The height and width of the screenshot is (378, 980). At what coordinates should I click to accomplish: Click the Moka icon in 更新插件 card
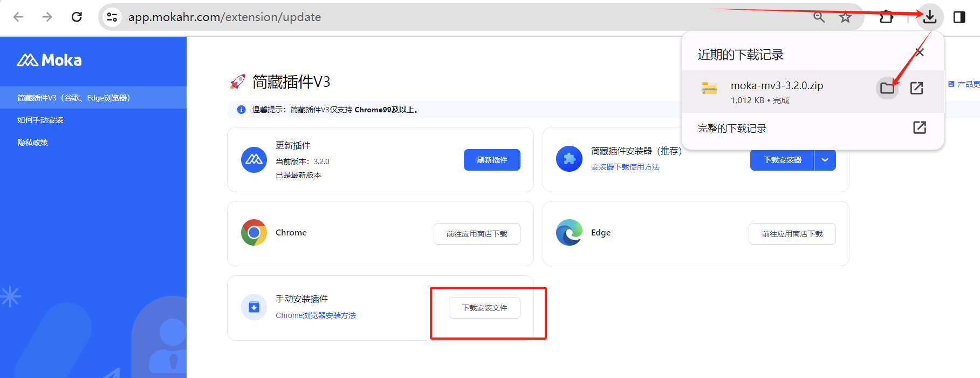(254, 160)
